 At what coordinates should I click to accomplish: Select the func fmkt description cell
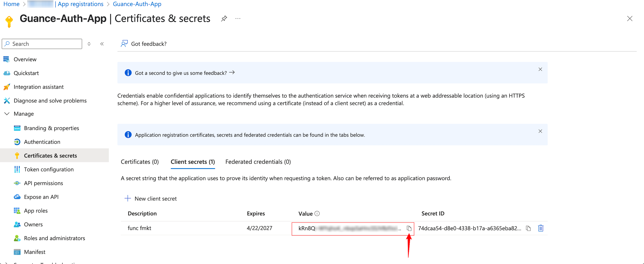point(140,228)
